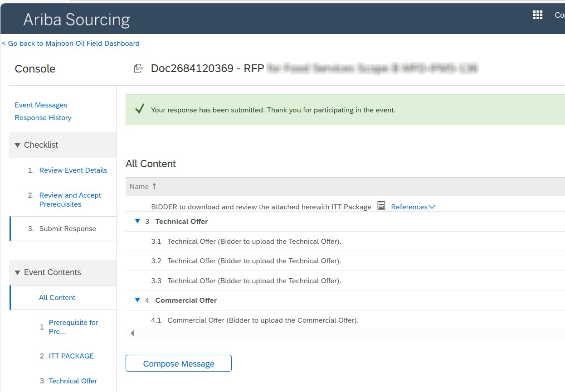The width and height of the screenshot is (565, 392).
Task: Click the left scroll arrow under the table
Action: pos(132,334)
